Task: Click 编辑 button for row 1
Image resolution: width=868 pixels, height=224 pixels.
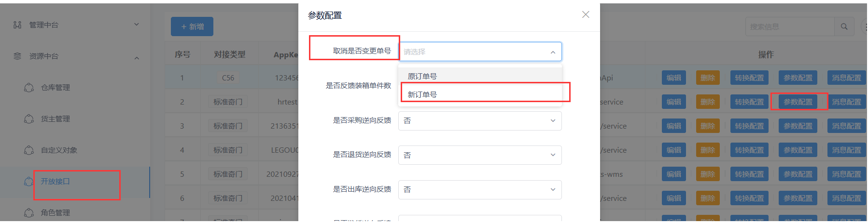Action: 674,78
